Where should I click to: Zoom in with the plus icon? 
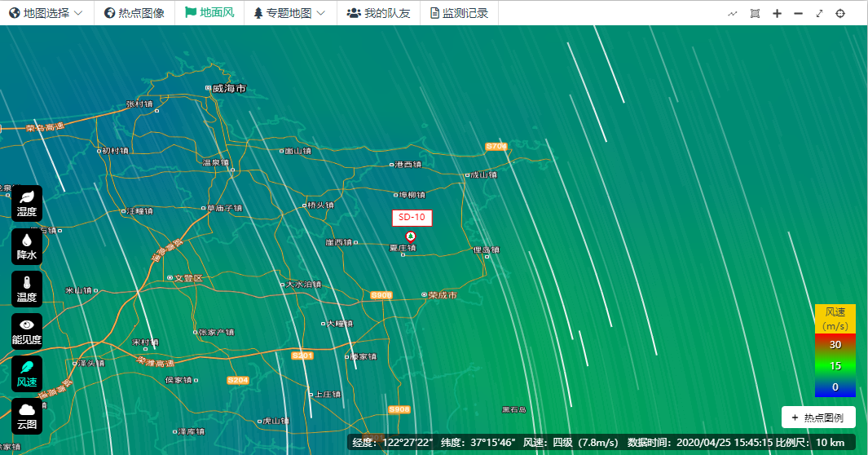click(x=777, y=13)
